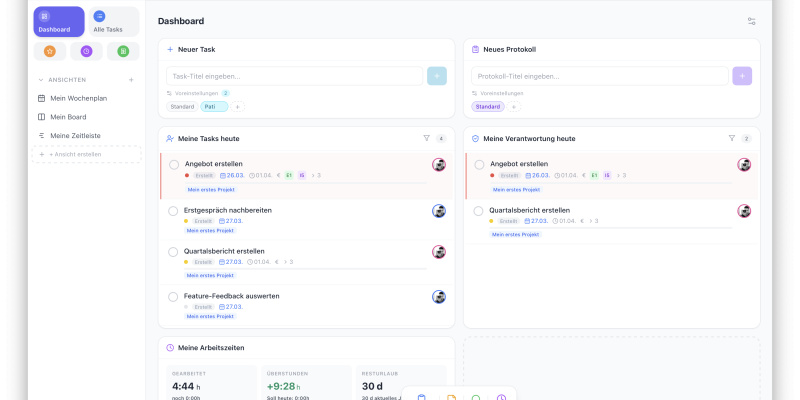This screenshot has height=400, width=800.
Task: Open assignee avatar of Erstgespräch nachbereiten
Action: pos(439,211)
